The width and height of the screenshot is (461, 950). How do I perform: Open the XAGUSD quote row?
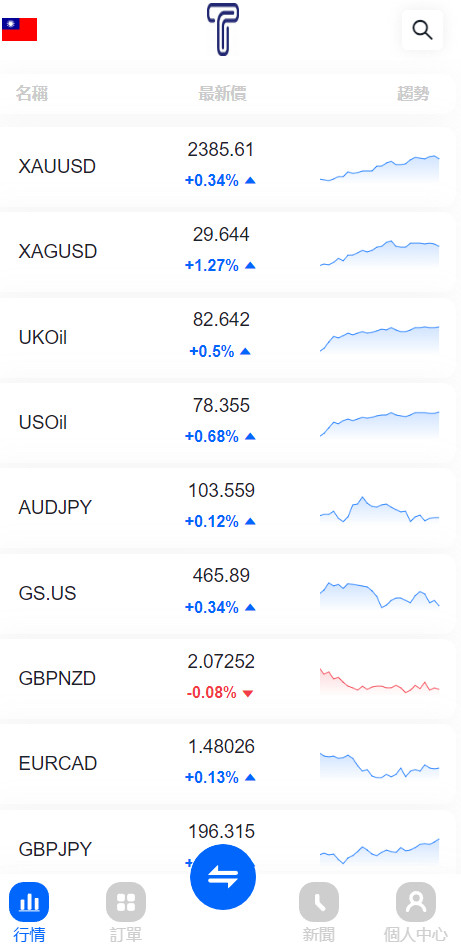click(x=227, y=251)
